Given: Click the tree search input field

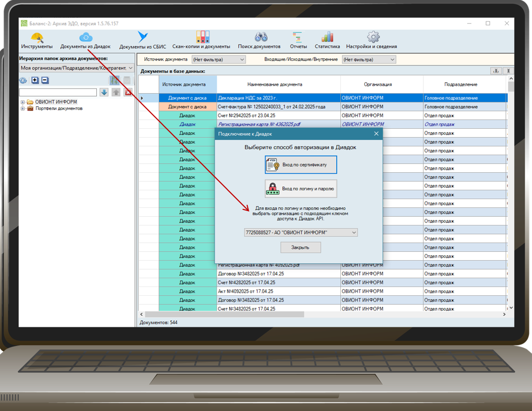Looking at the screenshot, I should [58, 92].
